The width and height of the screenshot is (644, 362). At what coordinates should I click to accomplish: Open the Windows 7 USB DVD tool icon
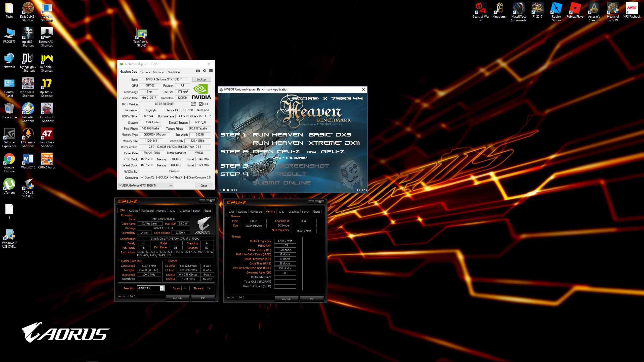point(9,238)
